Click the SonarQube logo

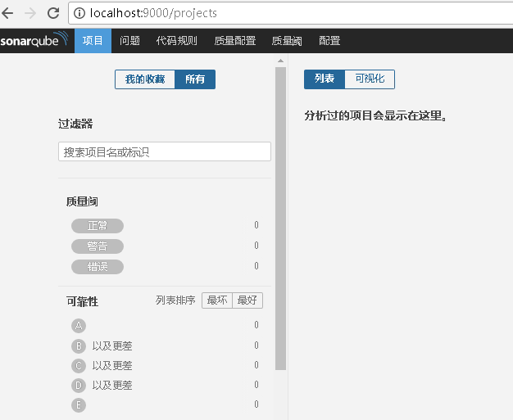[34, 40]
